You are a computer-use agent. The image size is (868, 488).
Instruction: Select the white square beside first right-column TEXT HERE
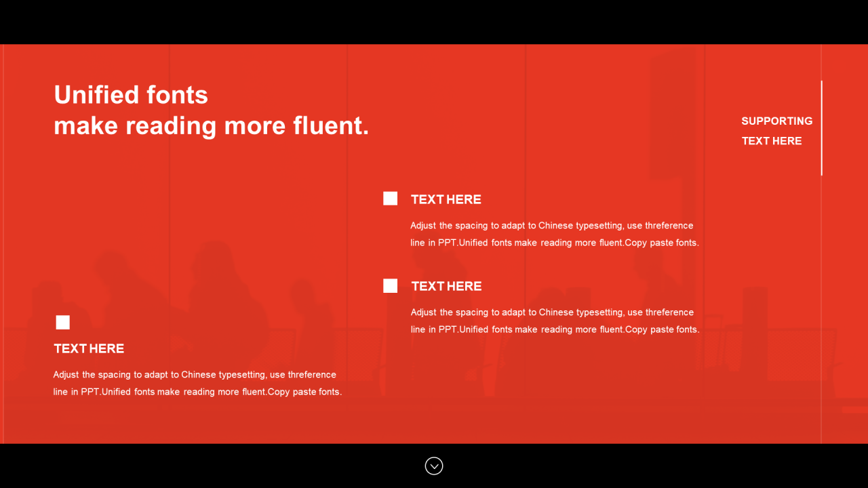[x=390, y=199]
